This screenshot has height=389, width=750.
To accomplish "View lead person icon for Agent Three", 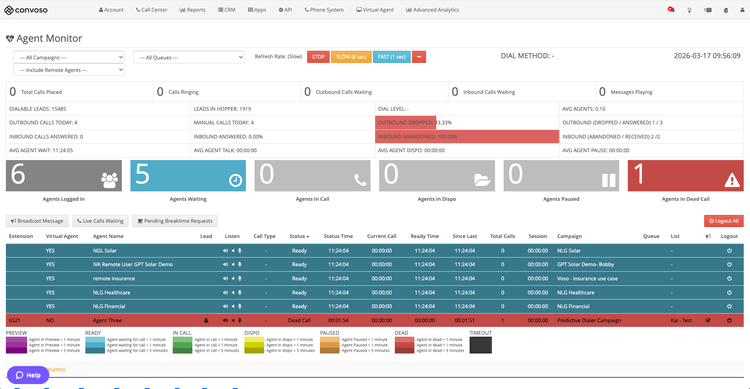I will pos(206,321).
